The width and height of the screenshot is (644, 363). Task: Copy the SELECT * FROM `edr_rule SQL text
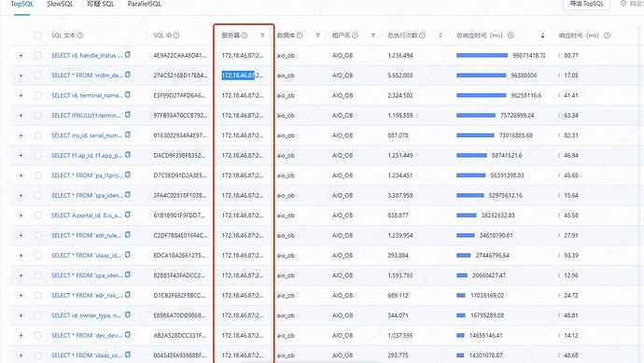tap(128, 235)
